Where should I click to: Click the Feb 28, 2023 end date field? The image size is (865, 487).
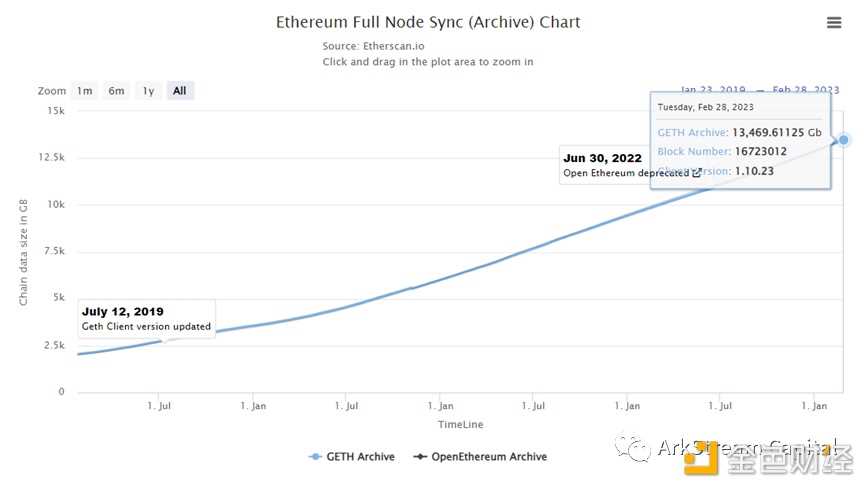pos(806,90)
